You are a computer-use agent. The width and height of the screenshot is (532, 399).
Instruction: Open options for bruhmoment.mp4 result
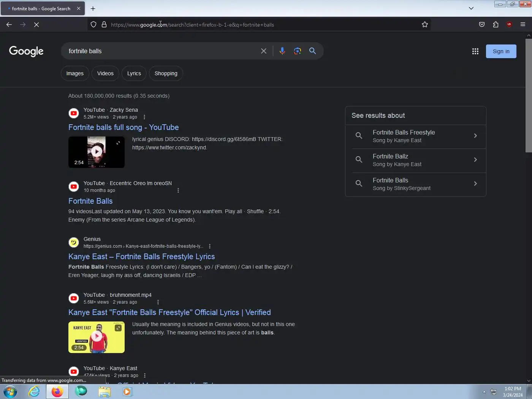tap(158, 302)
